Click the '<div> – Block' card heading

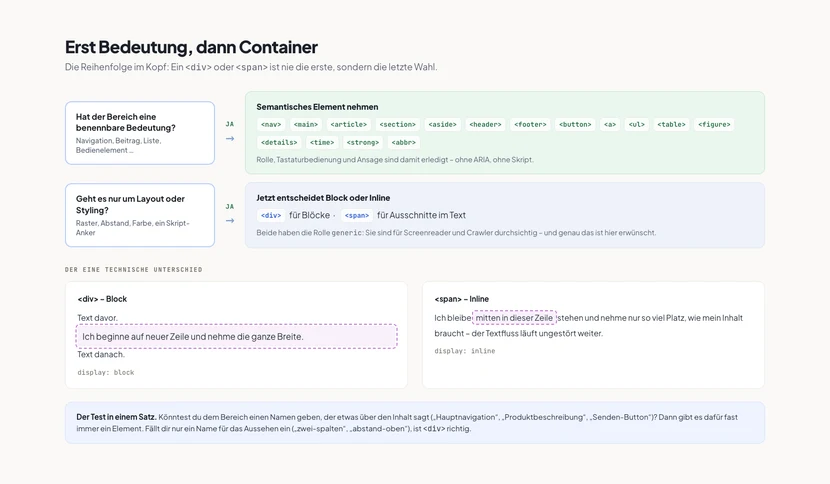[102, 299]
